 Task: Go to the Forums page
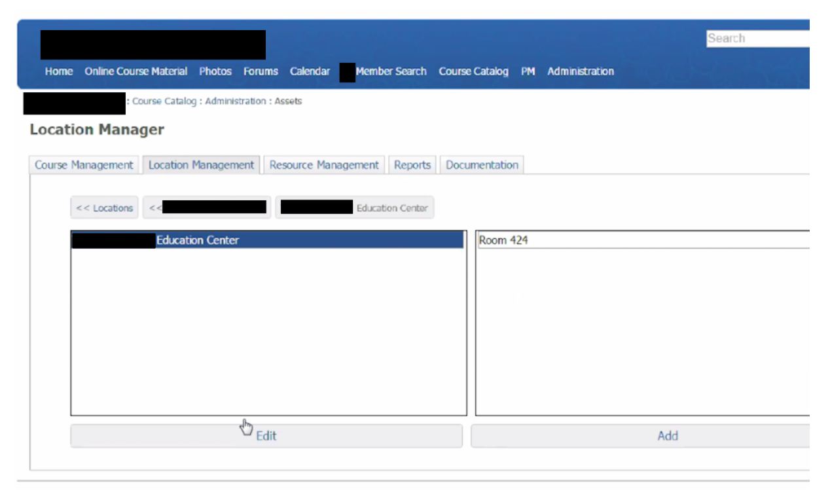[260, 71]
